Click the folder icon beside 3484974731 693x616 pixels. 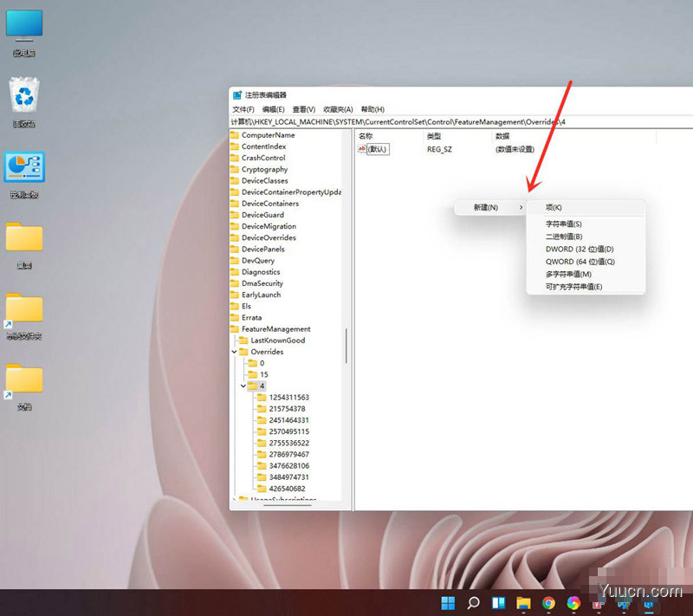coord(262,477)
